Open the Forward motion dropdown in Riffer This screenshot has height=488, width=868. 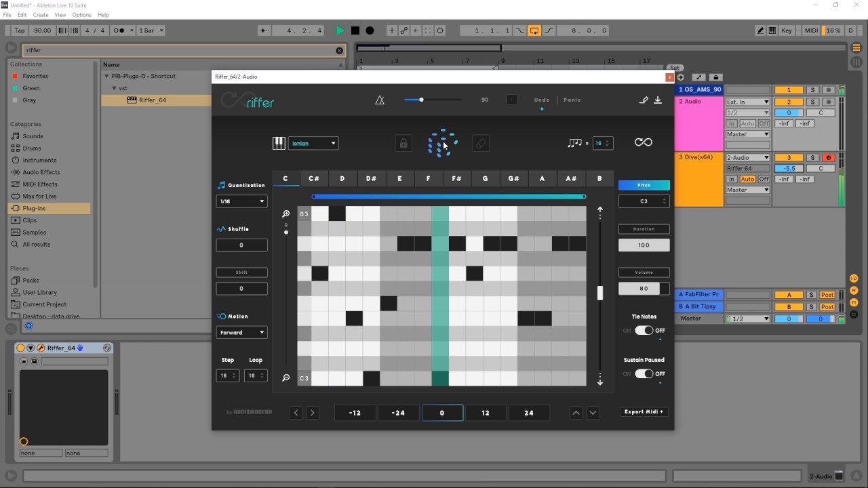[x=241, y=332]
